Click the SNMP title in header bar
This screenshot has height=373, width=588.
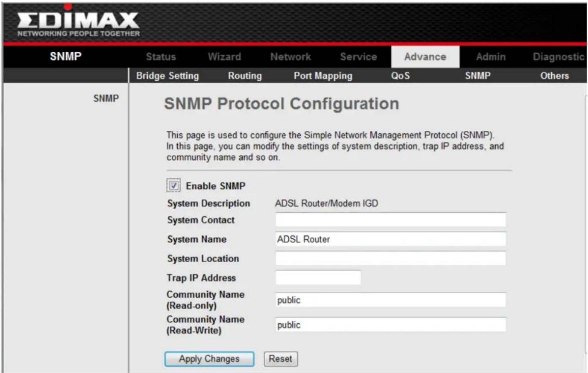pos(65,56)
